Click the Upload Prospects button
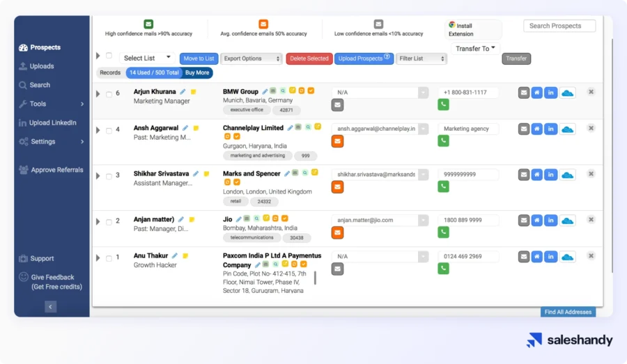Screen dimensions: 627x364 [x=364, y=58]
